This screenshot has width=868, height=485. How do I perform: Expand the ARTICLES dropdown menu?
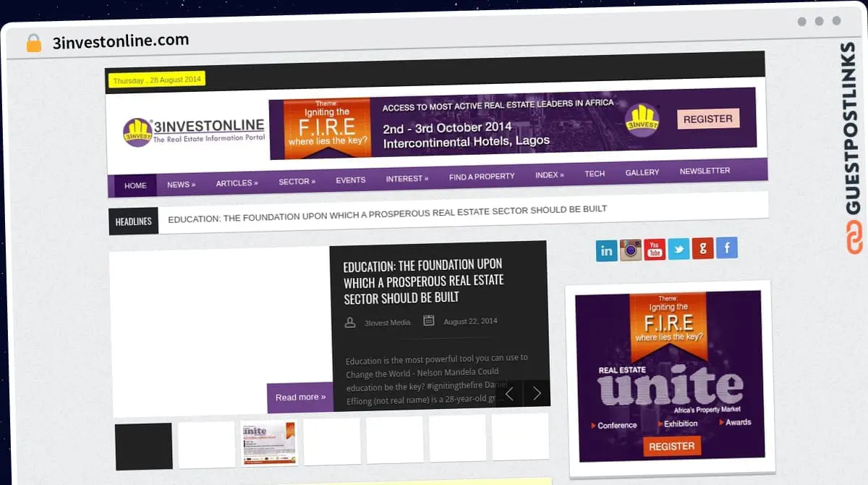[x=237, y=183]
